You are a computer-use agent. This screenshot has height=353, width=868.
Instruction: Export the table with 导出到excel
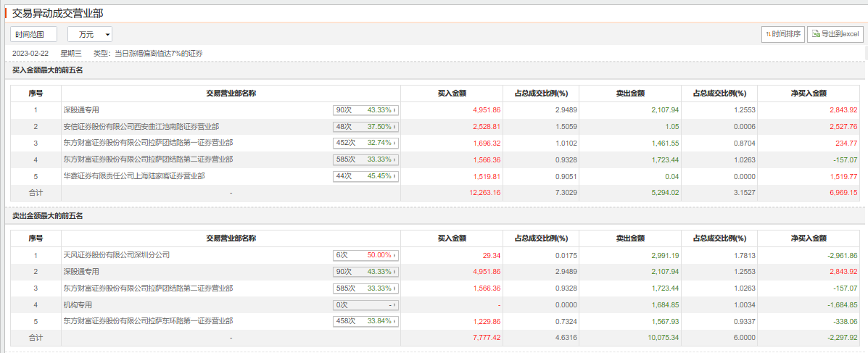click(x=835, y=34)
